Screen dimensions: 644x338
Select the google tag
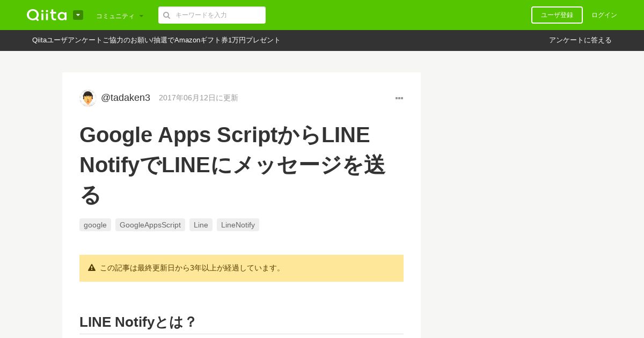click(95, 225)
